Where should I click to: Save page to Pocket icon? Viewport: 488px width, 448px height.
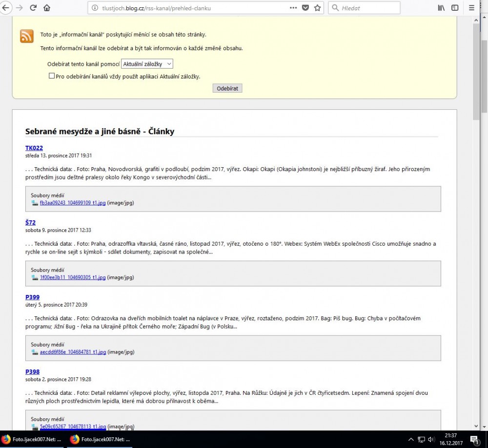pos(305,8)
